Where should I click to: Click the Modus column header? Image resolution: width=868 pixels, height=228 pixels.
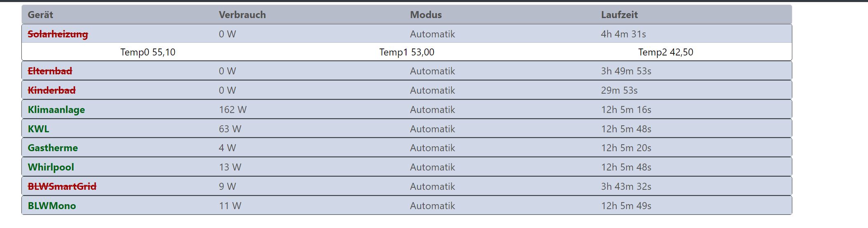426,15
